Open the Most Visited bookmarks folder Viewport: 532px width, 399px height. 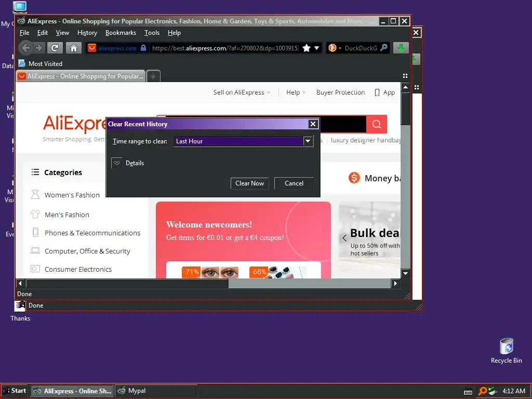41,63
